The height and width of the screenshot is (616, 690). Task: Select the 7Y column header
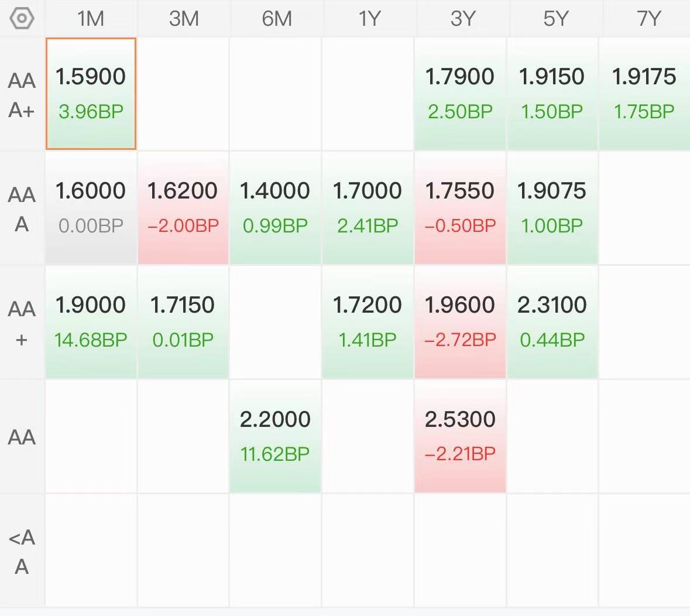click(x=648, y=19)
